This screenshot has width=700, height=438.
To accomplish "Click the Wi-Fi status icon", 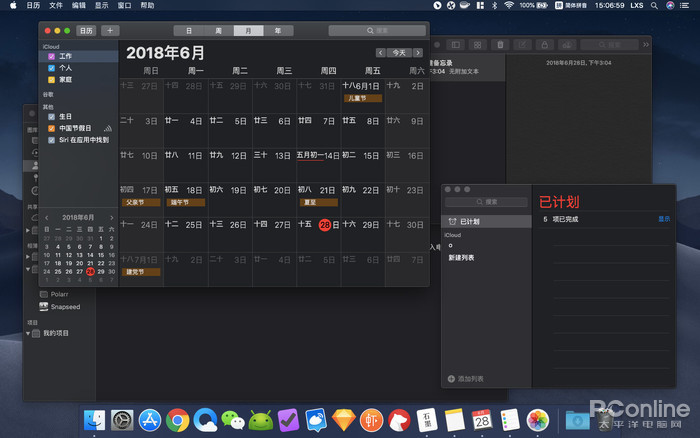I will pyautogui.click(x=508, y=5).
